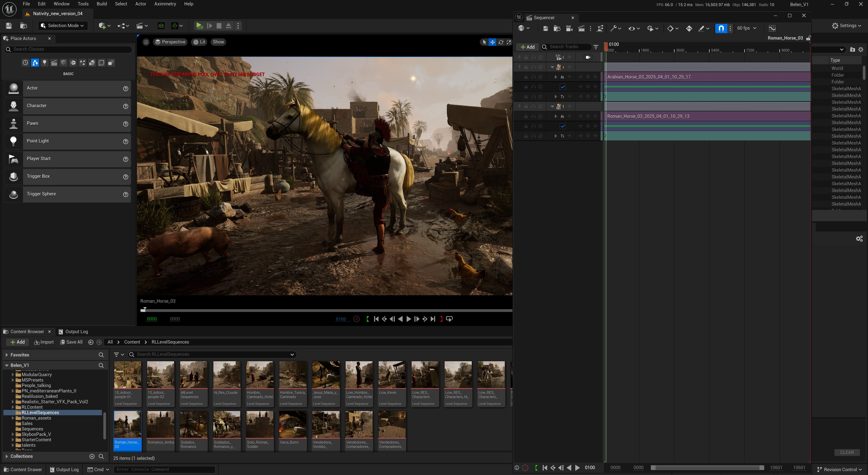Open Revision Control in status bar
The image size is (868, 475).
[x=839, y=470]
